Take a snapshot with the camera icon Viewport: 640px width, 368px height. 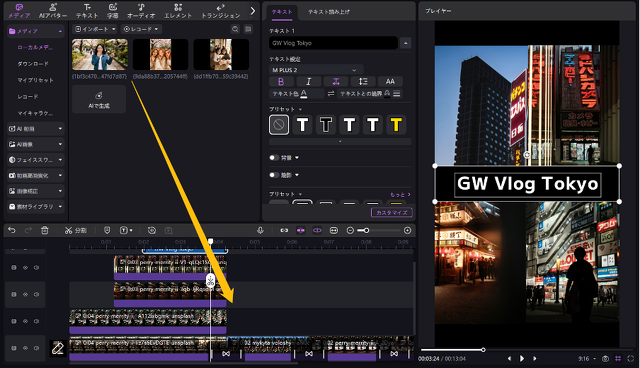pos(605,359)
